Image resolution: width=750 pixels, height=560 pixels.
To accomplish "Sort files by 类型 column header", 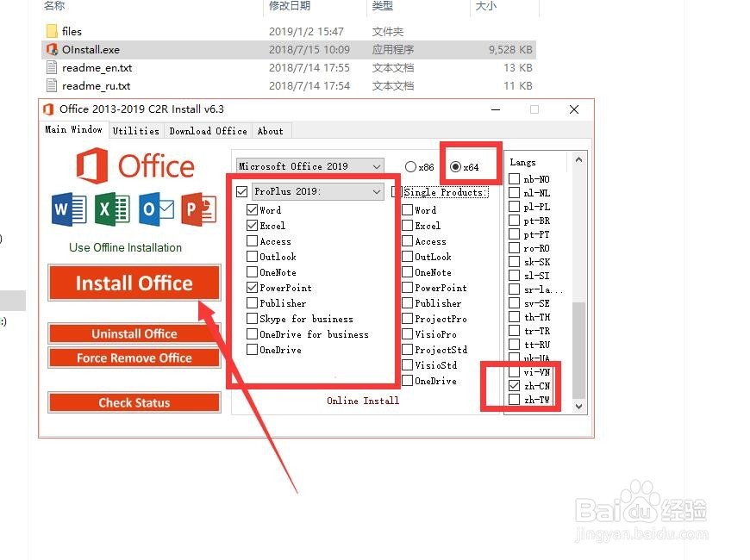I will (383, 6).
